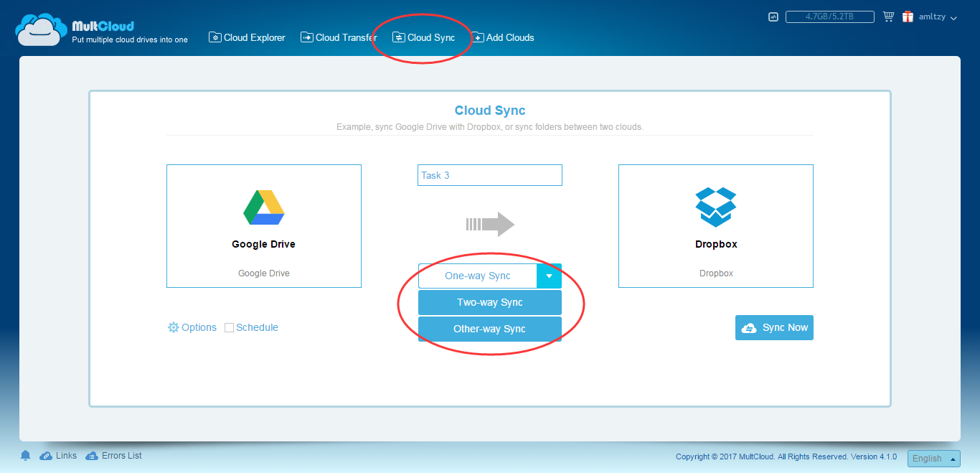Click the Google Drive logo icon
The image size is (980, 473).
(264, 207)
